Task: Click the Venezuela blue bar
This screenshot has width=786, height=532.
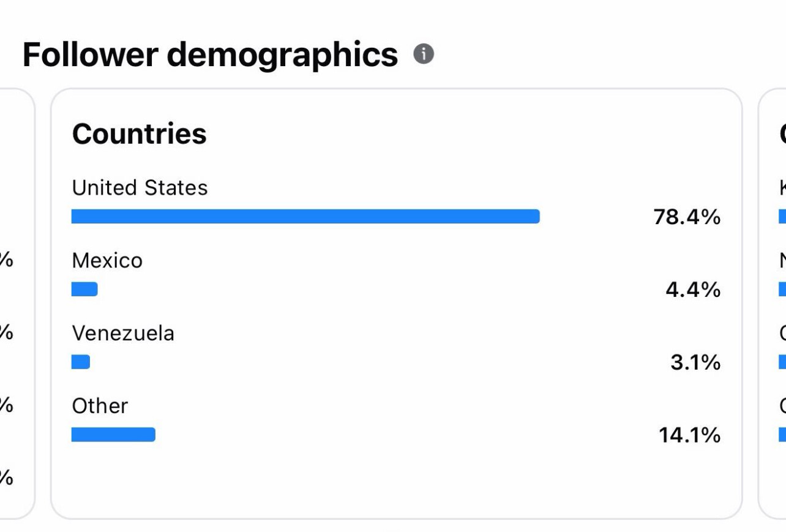Action: 81,362
